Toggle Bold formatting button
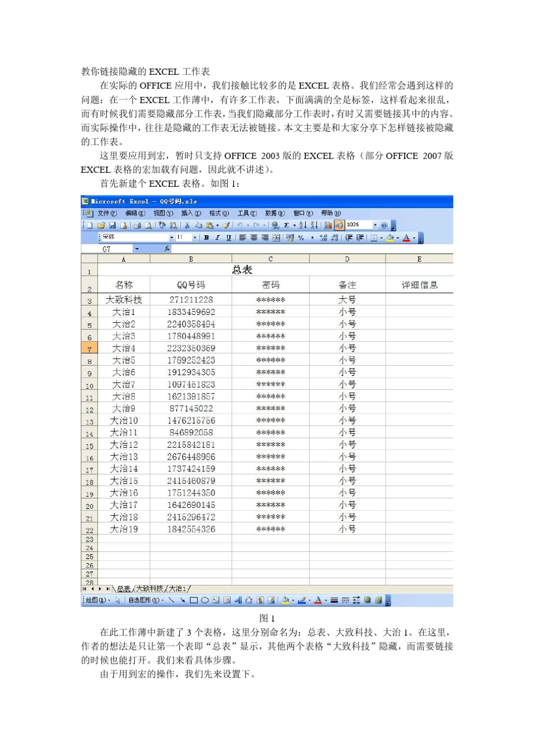This screenshot has height=756, width=534. click(206, 238)
